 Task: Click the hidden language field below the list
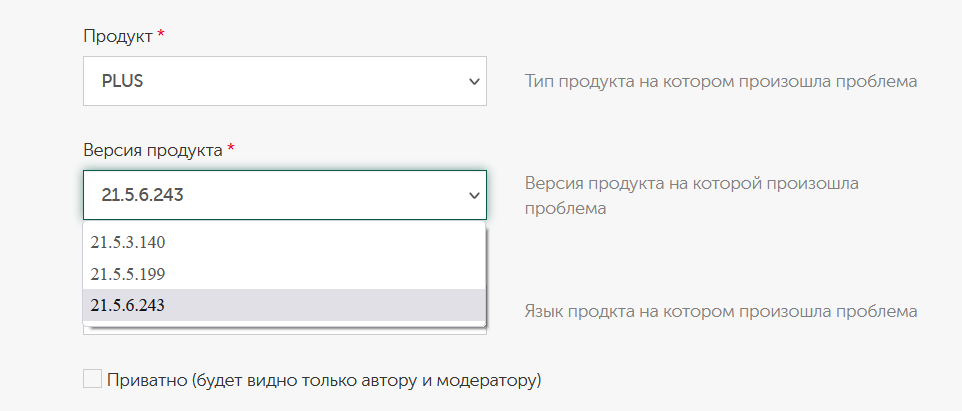tap(285, 329)
